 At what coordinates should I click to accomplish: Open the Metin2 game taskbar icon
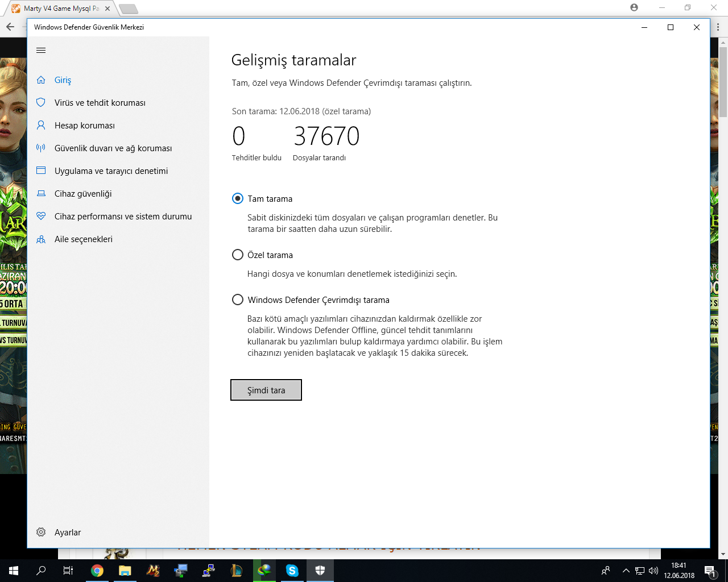[153, 571]
